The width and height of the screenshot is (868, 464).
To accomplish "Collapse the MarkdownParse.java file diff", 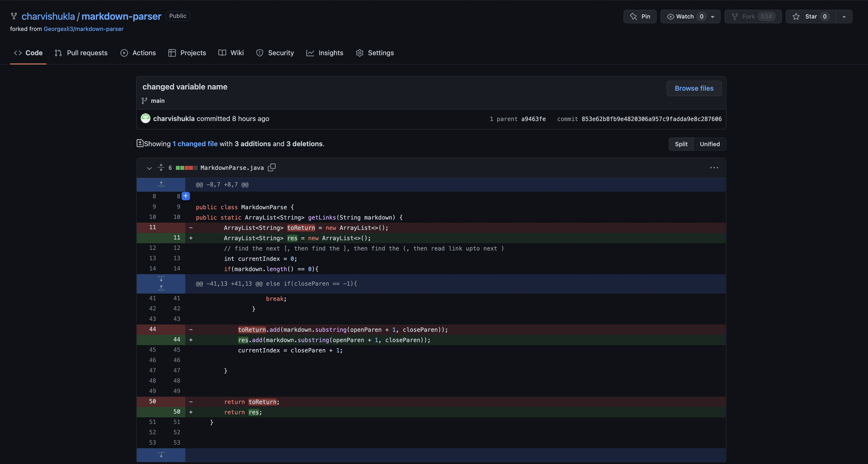I will (x=149, y=168).
